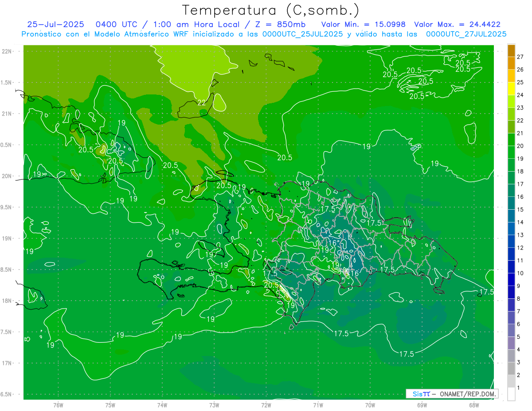The width and height of the screenshot is (532, 411).
Task: Click the "5" value on the color scale
Action: point(519,337)
